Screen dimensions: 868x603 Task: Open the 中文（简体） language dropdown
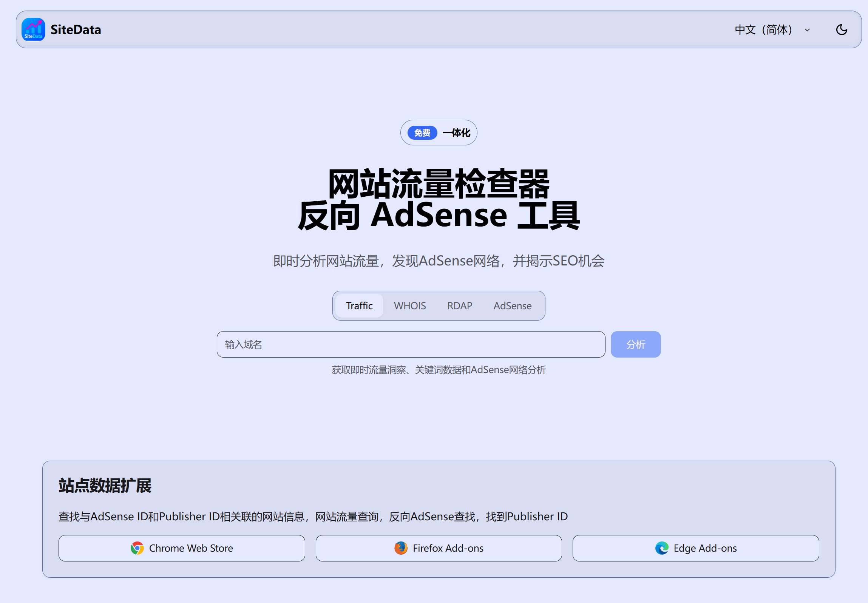tap(763, 29)
